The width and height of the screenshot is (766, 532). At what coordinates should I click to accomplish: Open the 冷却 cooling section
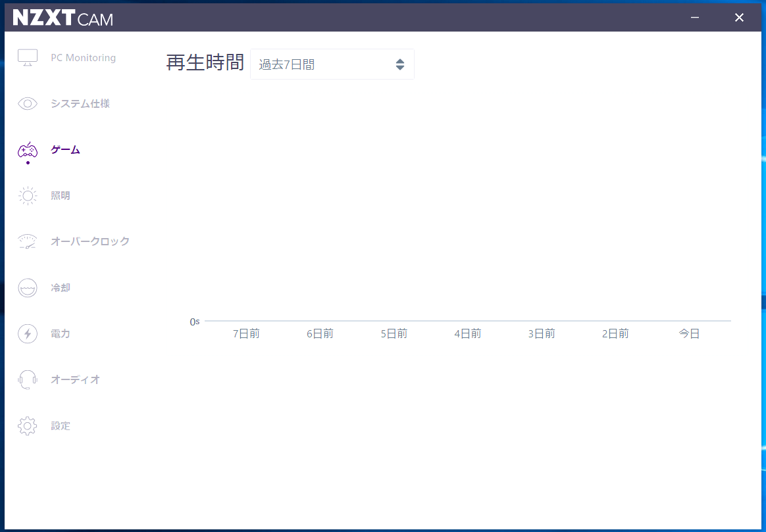coord(61,287)
